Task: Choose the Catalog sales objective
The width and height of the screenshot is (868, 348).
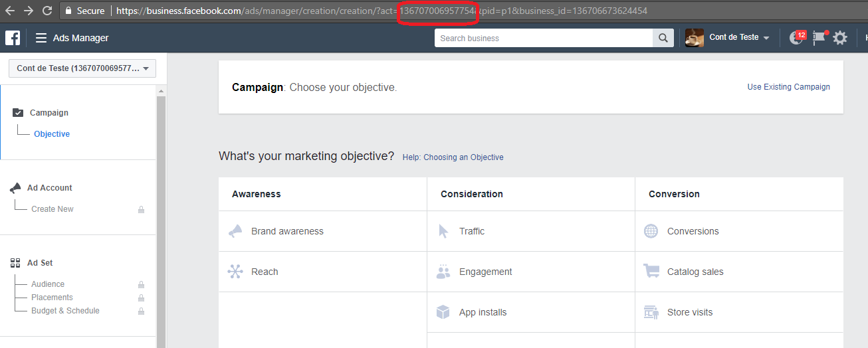Action: coord(695,272)
